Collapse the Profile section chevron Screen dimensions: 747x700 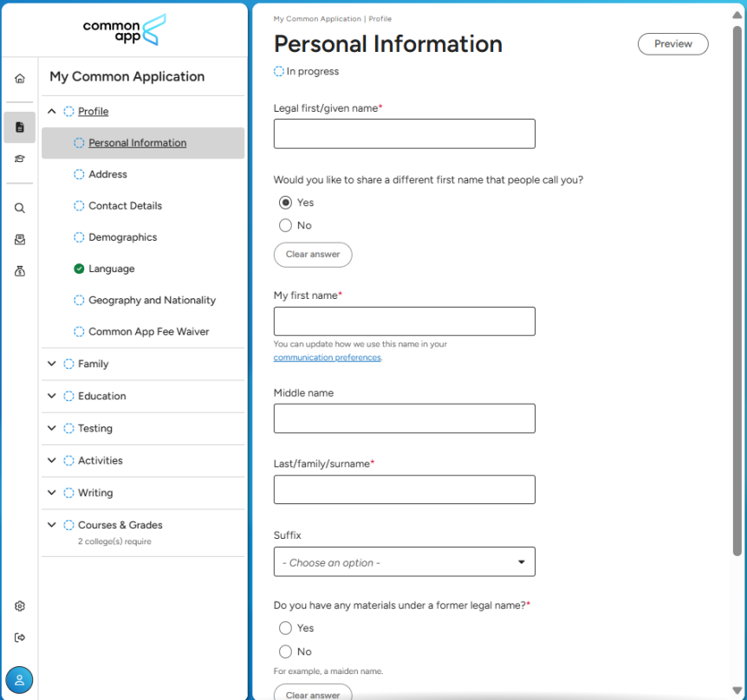coord(52,111)
